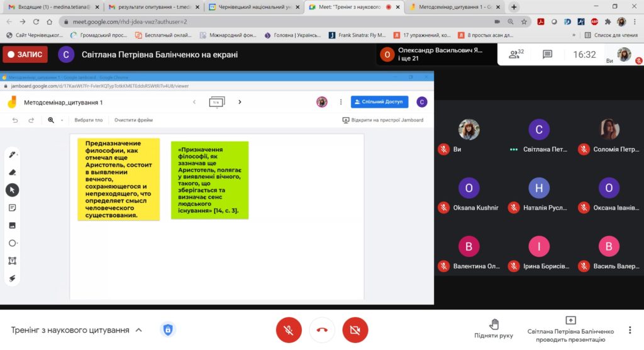
Task: Click the Raise hand button
Action: point(494,329)
